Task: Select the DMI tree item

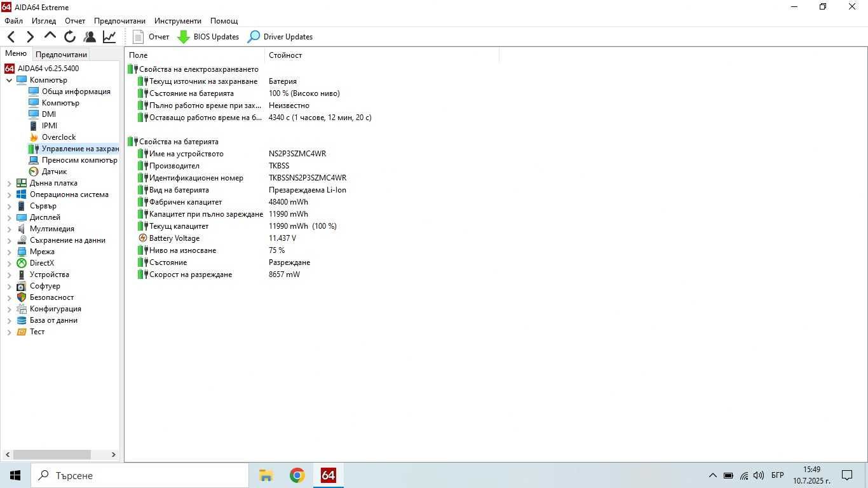Action: pyautogui.click(x=42, y=114)
